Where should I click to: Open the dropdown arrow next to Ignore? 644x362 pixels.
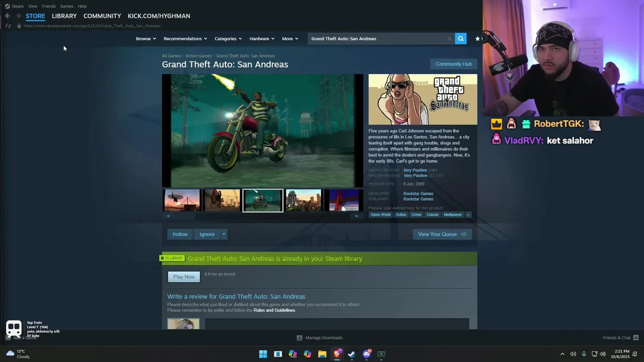click(224, 234)
